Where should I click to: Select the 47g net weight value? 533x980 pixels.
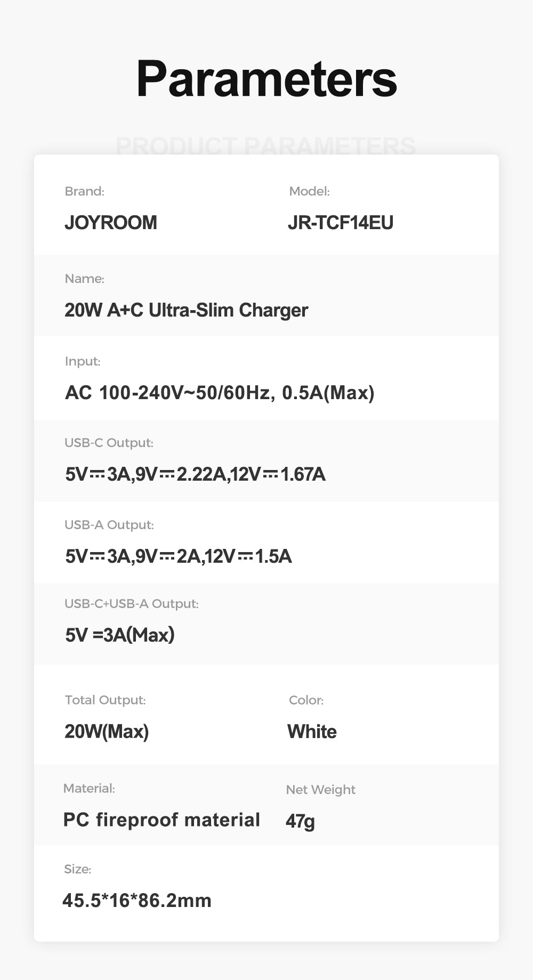(300, 821)
